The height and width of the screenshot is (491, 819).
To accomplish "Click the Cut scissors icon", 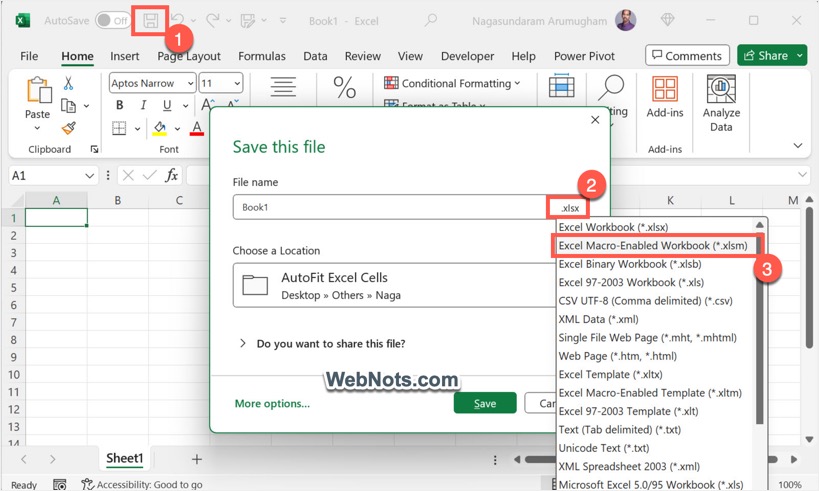I will [x=68, y=83].
